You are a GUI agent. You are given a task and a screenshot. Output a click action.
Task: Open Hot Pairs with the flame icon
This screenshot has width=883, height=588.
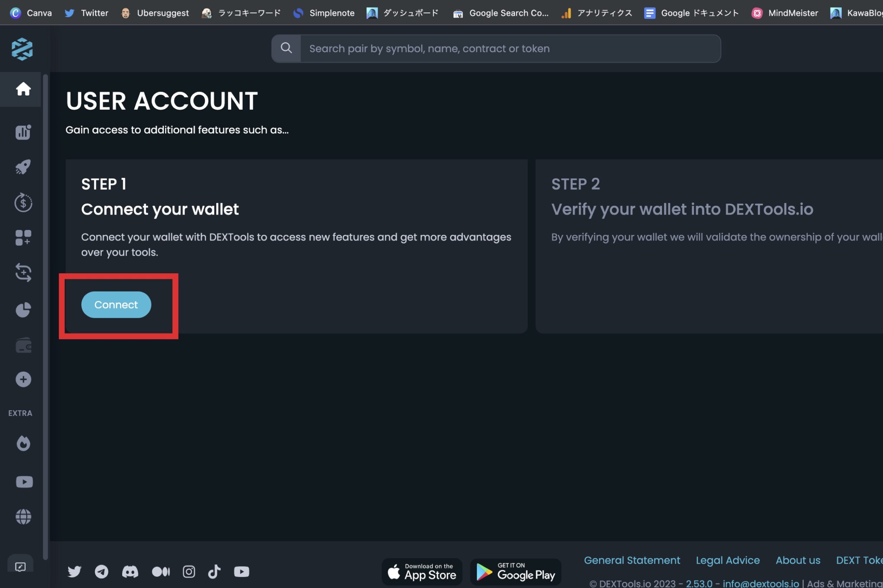[x=23, y=443]
